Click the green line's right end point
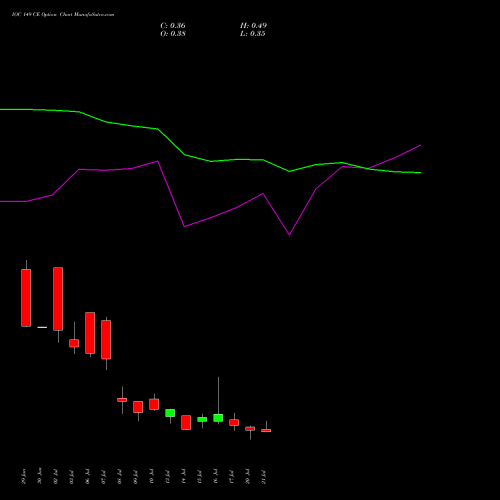This screenshot has height=500, width=500. [421, 173]
